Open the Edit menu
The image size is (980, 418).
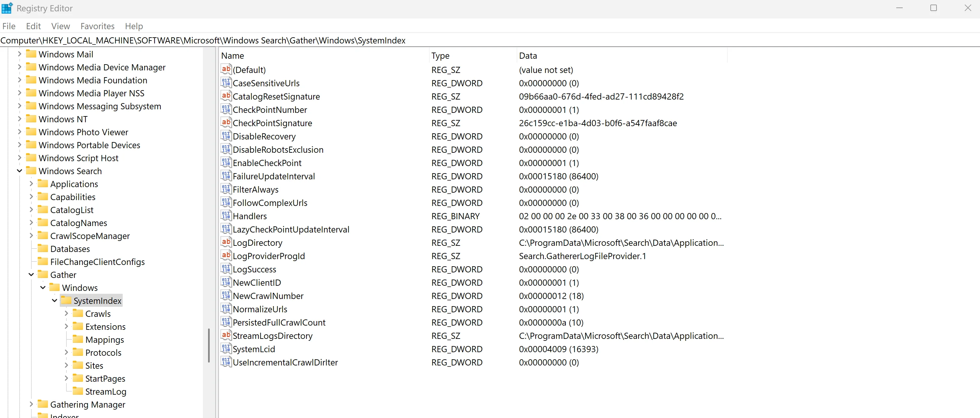coord(33,26)
